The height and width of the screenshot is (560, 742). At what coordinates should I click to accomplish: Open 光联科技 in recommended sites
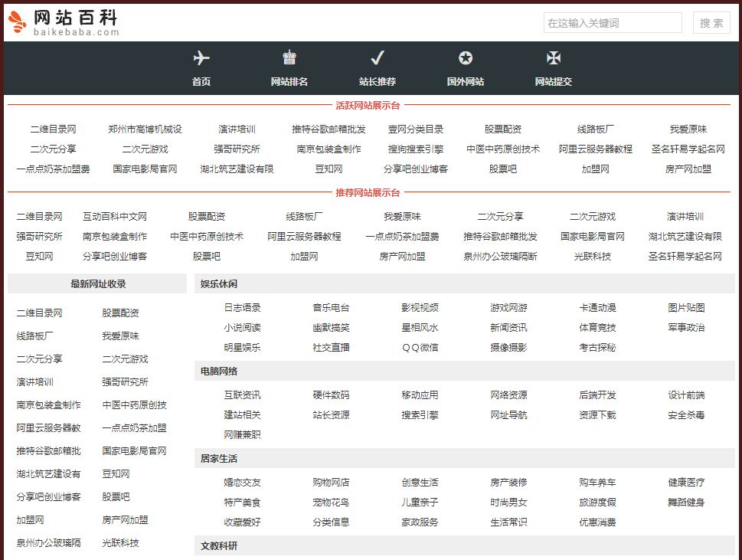coord(593,256)
